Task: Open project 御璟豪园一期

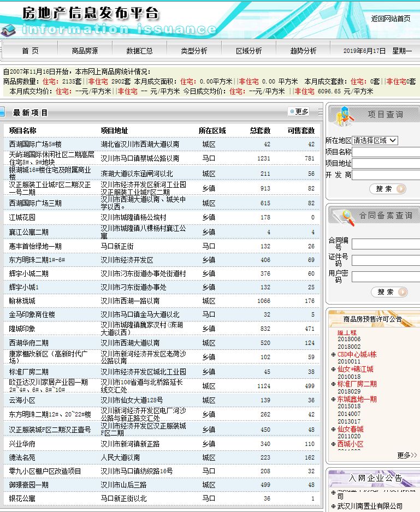Action: point(29,485)
